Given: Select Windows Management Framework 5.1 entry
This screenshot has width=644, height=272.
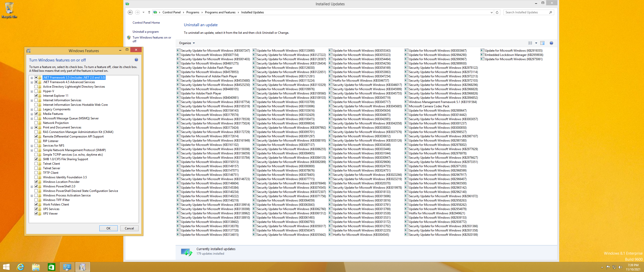Looking at the screenshot, I should click(x=441, y=102).
